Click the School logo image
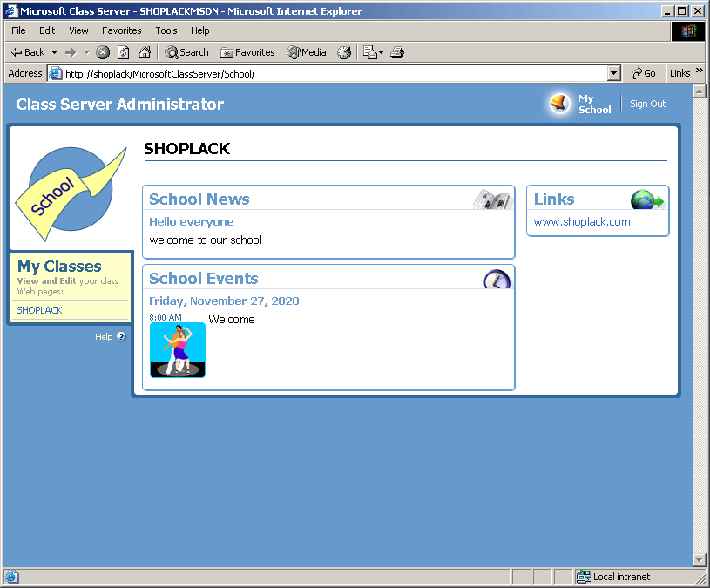 pyautogui.click(x=71, y=193)
